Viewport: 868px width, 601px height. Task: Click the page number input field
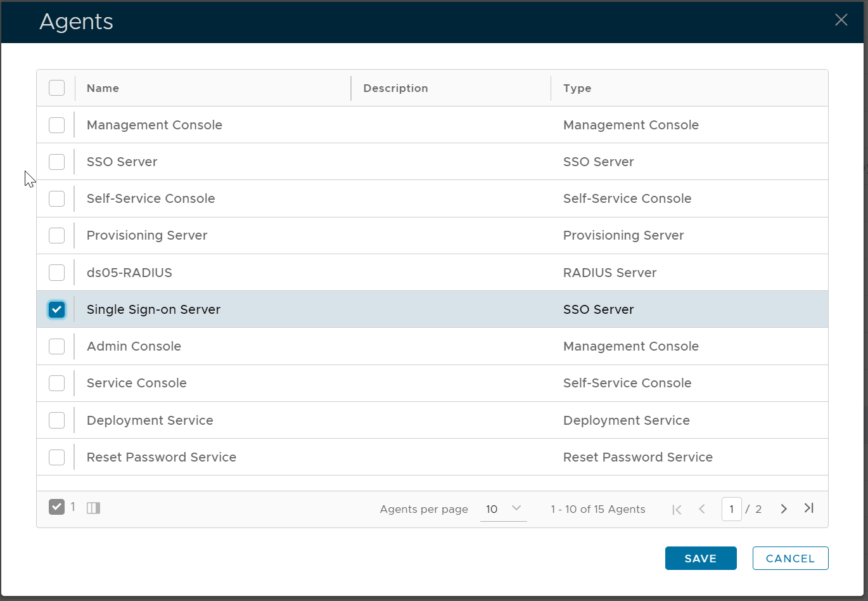coord(731,509)
